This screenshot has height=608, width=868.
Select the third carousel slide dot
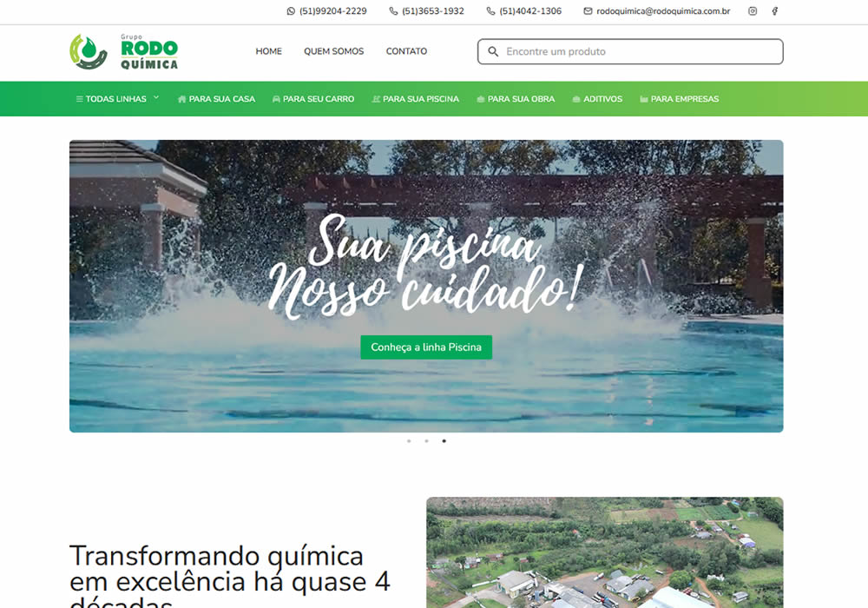point(444,440)
